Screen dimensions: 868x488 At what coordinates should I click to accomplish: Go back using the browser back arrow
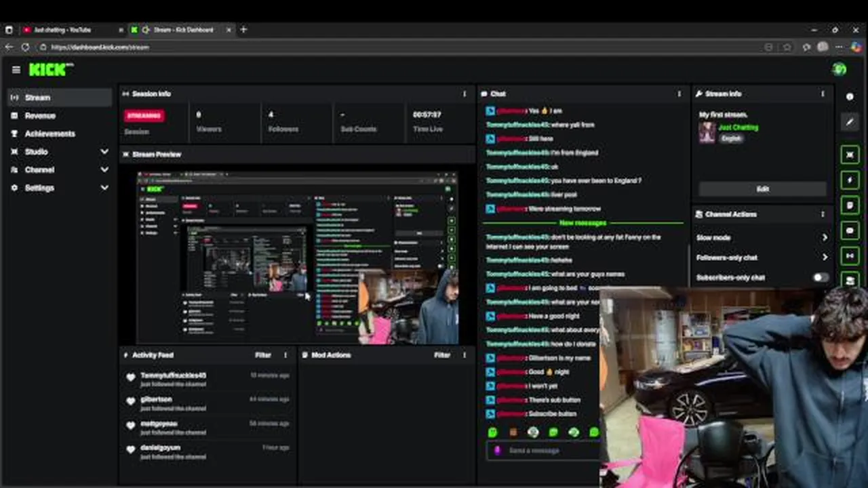(x=9, y=47)
